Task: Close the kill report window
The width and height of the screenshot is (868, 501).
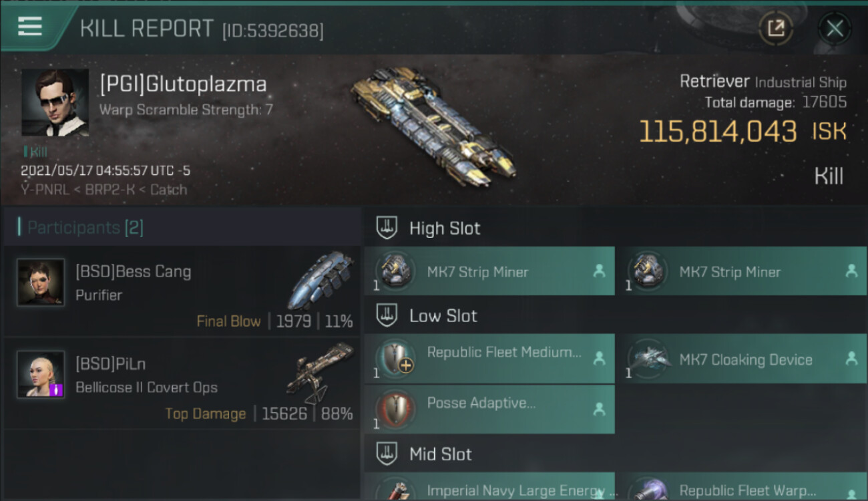Action: click(835, 29)
